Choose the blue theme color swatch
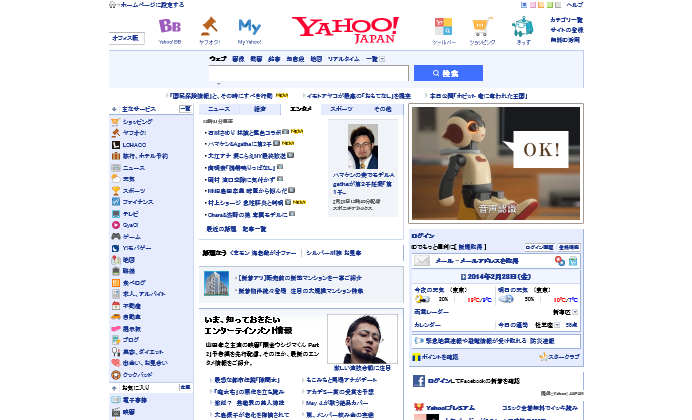The width and height of the screenshot is (692, 420). pyautogui.click(x=524, y=5)
